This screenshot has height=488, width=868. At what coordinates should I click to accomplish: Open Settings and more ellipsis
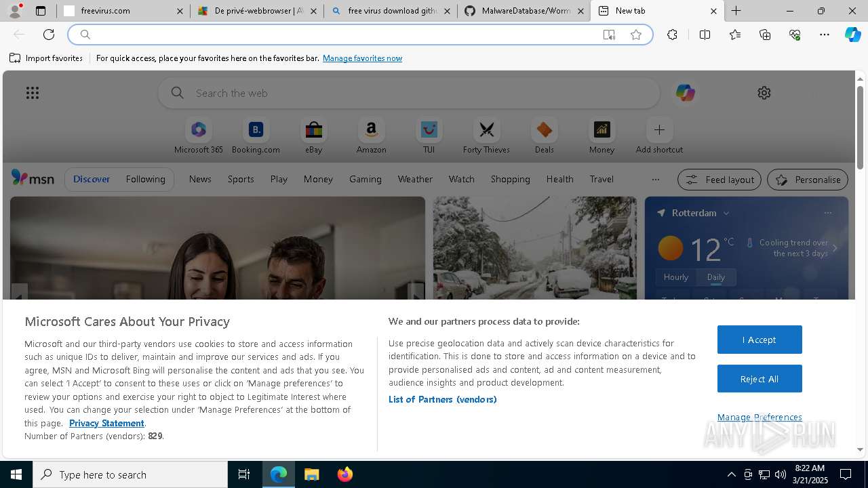coord(825,35)
